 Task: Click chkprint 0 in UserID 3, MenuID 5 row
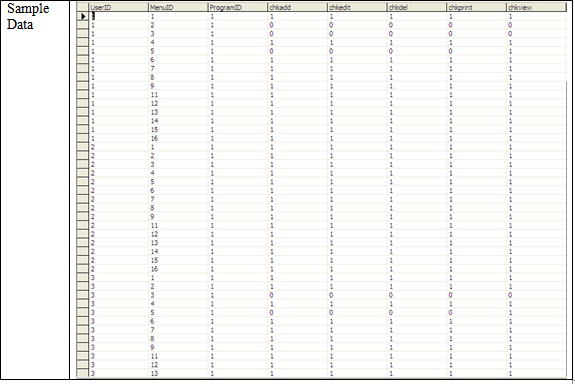(477, 312)
